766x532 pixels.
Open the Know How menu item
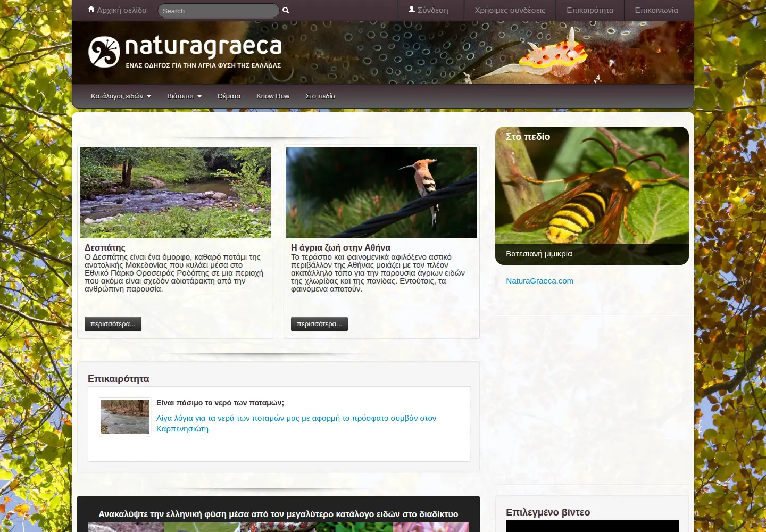click(x=273, y=96)
